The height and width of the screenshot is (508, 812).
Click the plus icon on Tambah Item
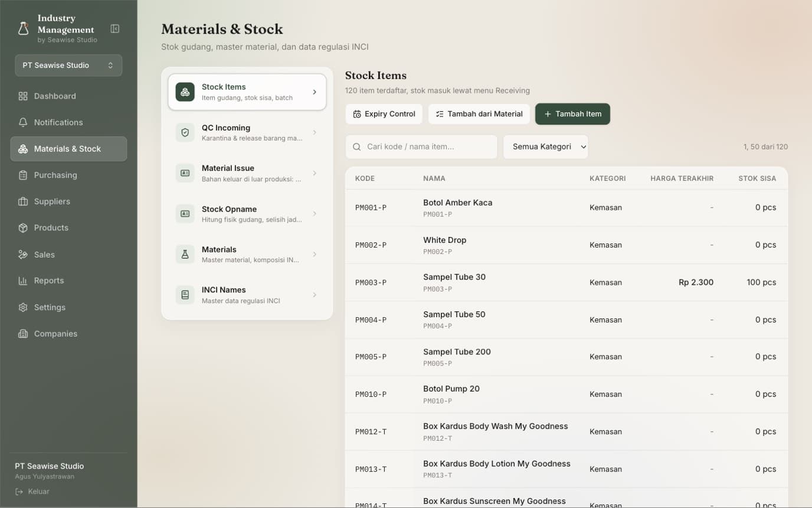tap(548, 114)
